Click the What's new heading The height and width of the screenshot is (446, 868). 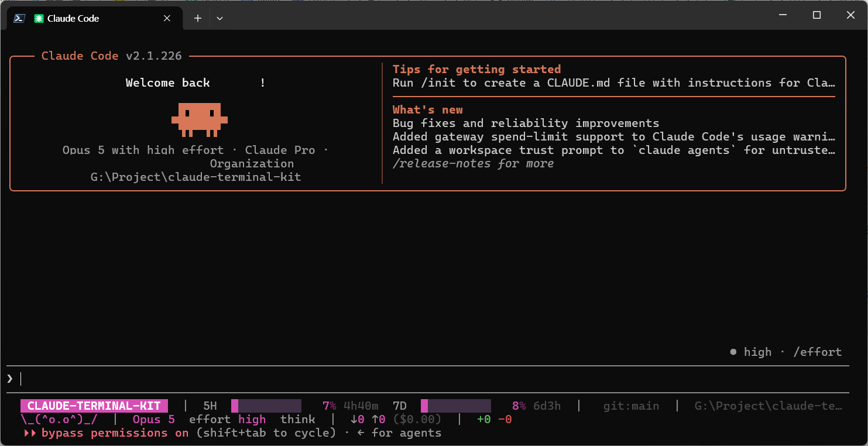click(x=428, y=109)
